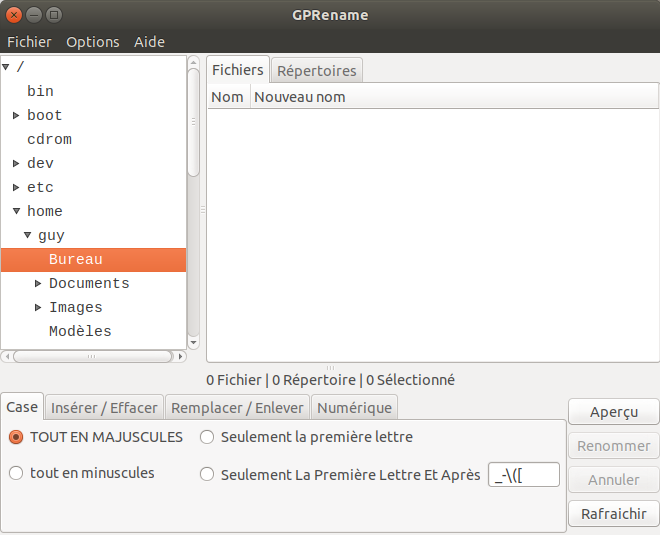
Task: Expand the Documents folder arrow
Action: [38, 283]
